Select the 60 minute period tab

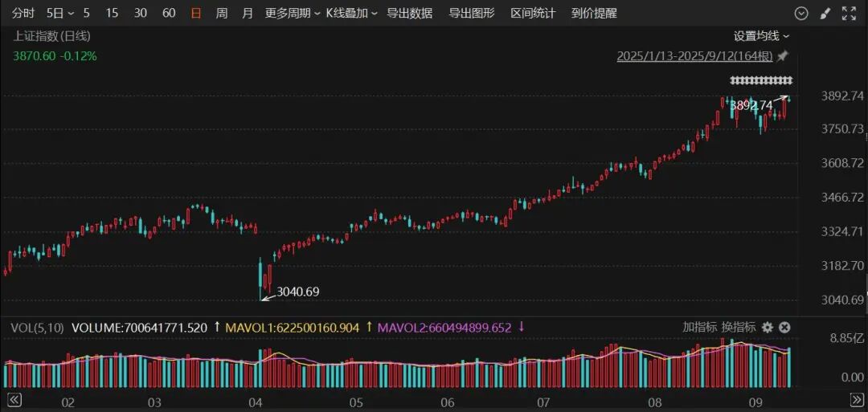pos(169,14)
